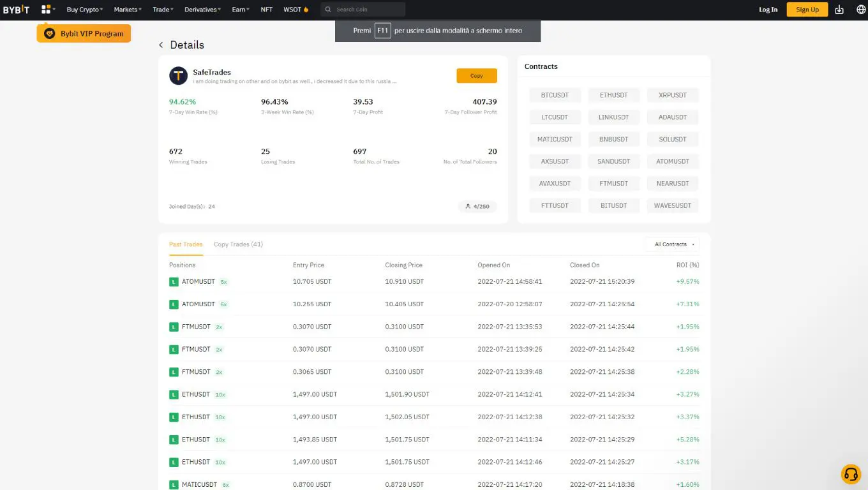Expand the Earn menu
This screenshot has height=490, width=868.
point(241,10)
